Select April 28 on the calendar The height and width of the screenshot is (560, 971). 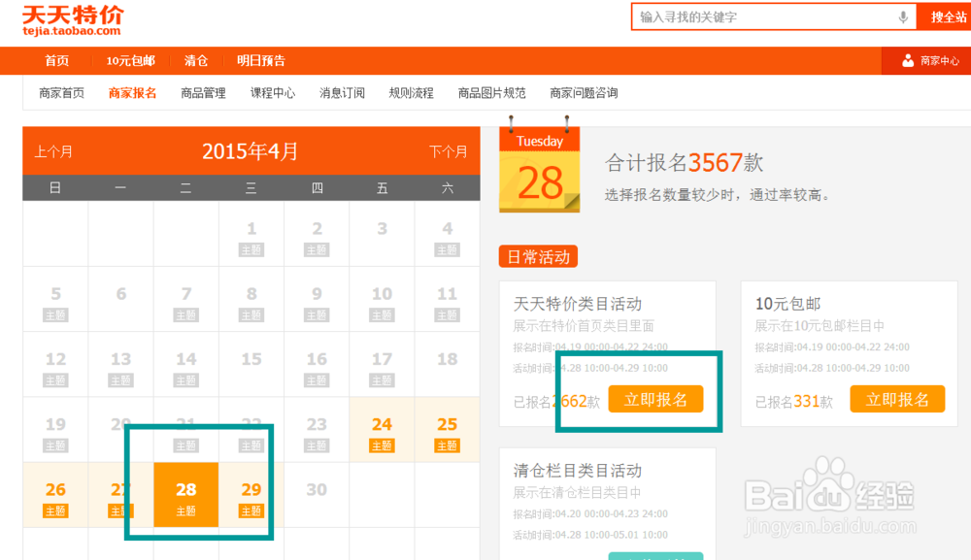click(185, 495)
